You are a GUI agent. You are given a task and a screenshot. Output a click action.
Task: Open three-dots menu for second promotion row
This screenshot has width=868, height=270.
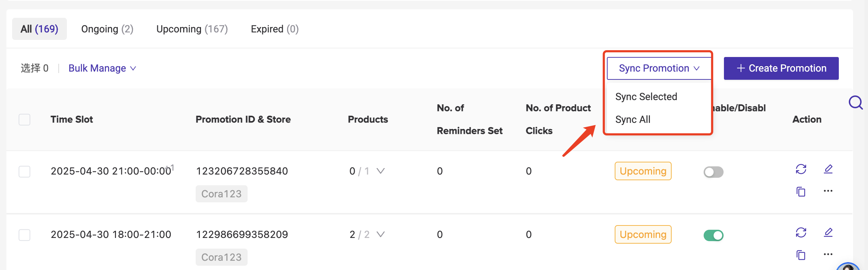[828, 254]
